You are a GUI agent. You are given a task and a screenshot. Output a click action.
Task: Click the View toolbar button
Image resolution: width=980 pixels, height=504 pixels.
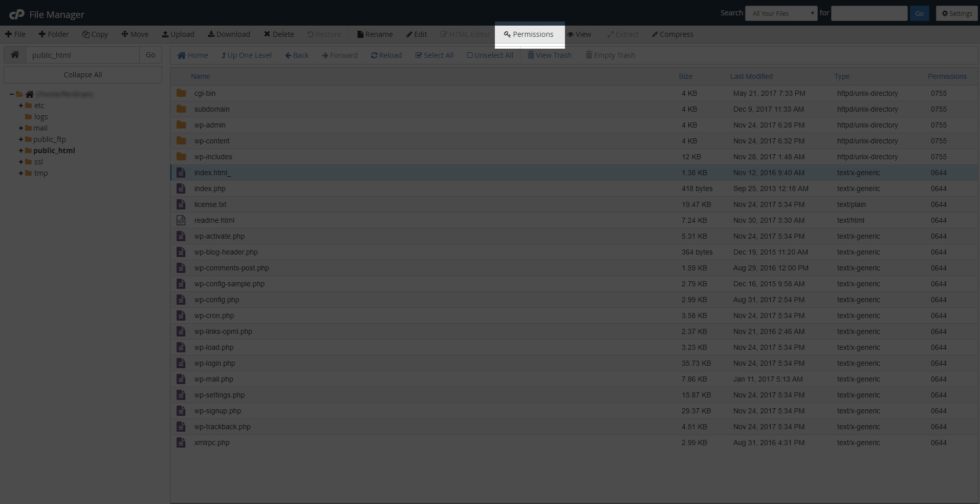(x=579, y=34)
